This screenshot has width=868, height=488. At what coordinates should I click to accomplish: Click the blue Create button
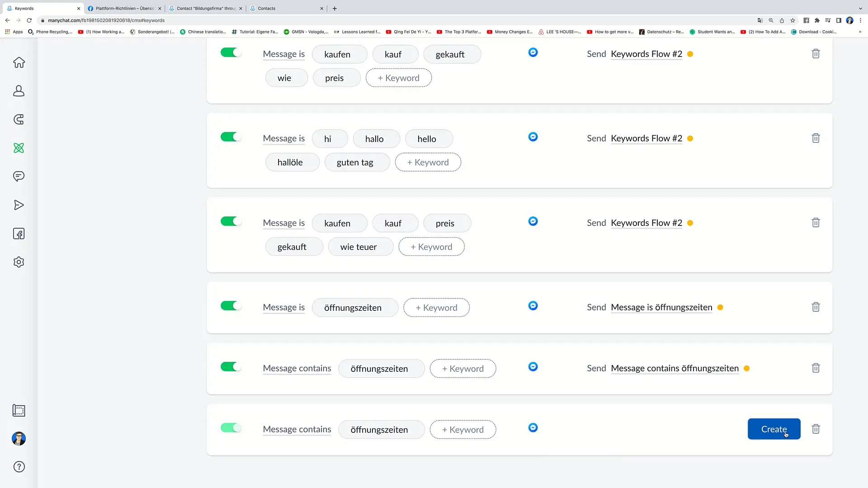(x=774, y=429)
